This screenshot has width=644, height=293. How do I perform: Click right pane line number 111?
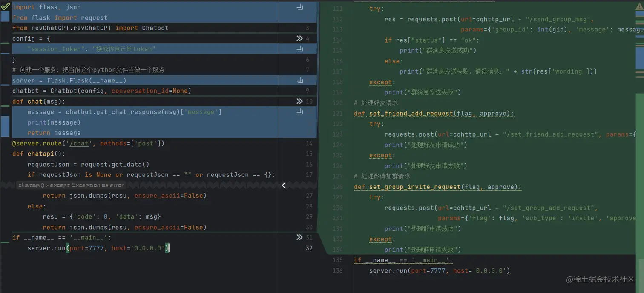[337, 9]
